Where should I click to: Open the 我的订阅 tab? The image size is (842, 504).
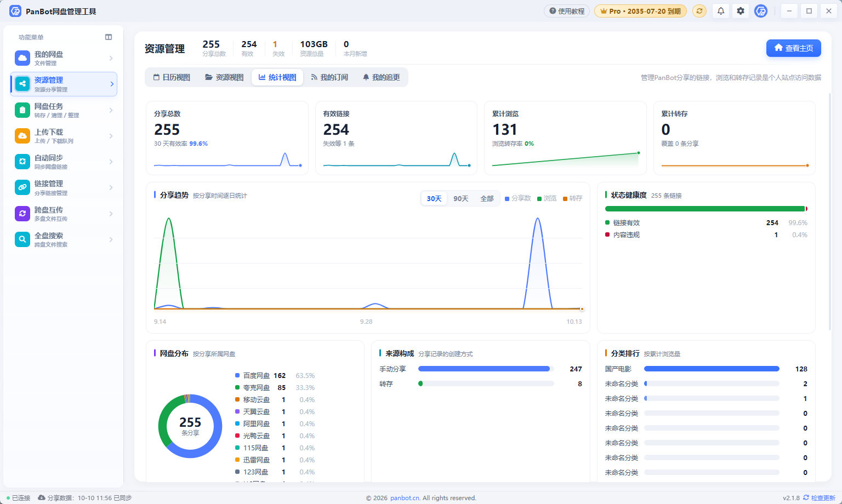329,77
